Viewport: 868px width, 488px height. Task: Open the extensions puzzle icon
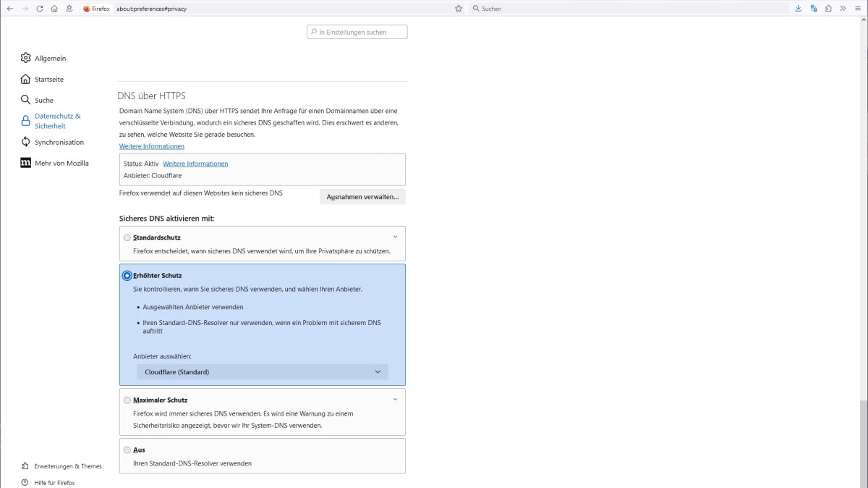tap(828, 9)
